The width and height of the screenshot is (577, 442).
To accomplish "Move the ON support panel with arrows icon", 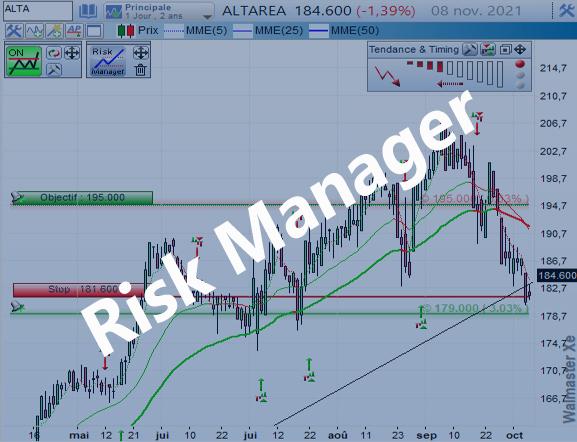I will [72, 53].
